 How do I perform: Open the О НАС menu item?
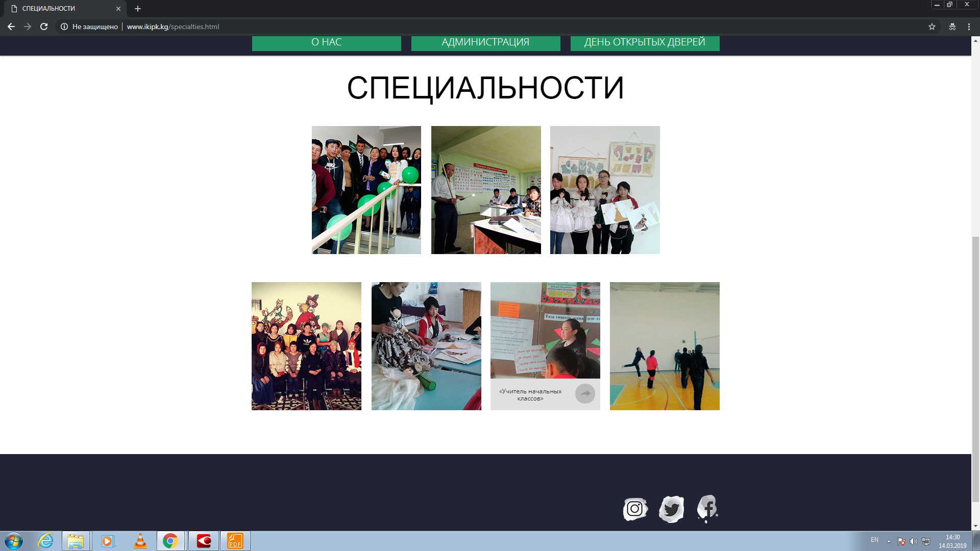coord(326,42)
